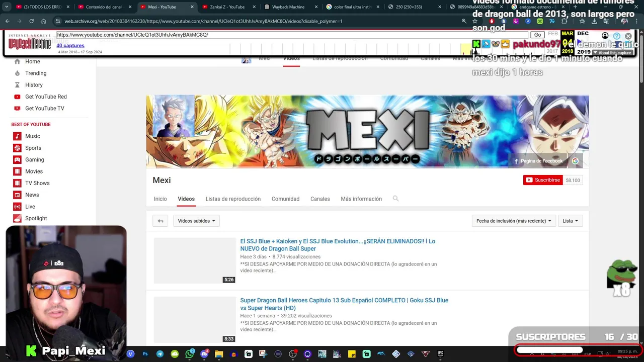The height and width of the screenshot is (362, 644).
Task: Switch to Wayback Machine browser tab
Action: click(x=291, y=7)
